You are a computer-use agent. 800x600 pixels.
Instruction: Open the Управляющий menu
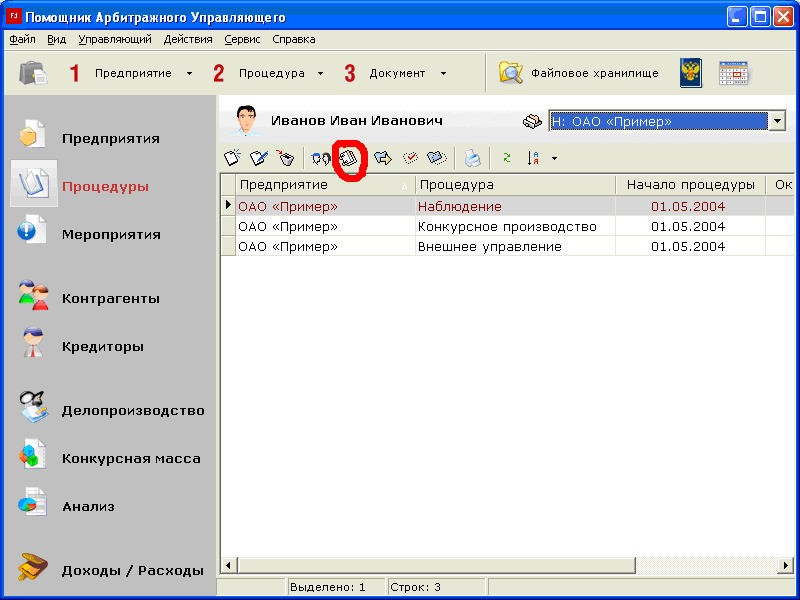[115, 39]
